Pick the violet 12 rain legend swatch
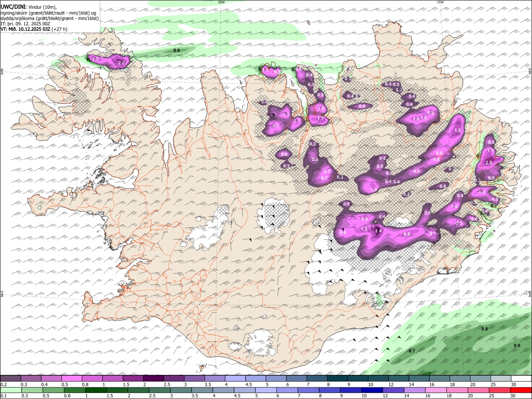This screenshot has height=399, width=532. (393, 390)
